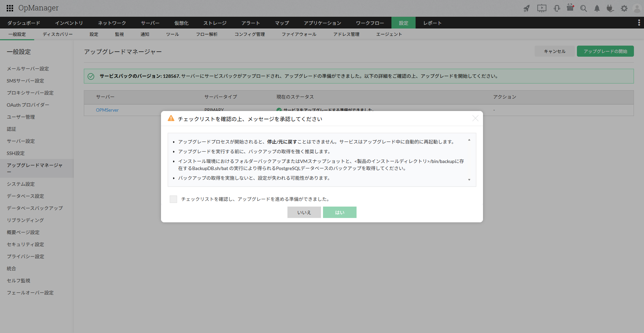The image size is (644, 333).
Task: Open the gear settings icon in header
Action: (x=624, y=8)
